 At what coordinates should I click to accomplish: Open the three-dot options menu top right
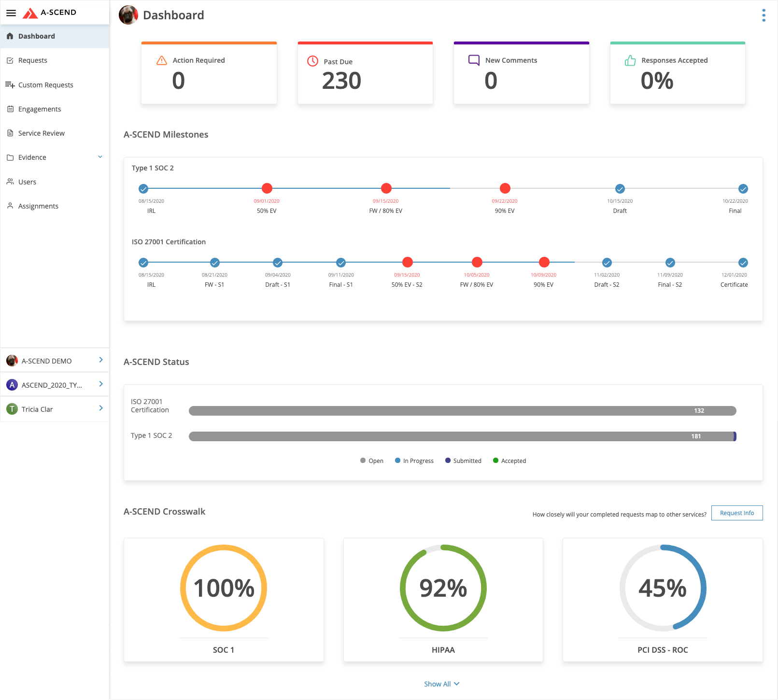coord(764,15)
